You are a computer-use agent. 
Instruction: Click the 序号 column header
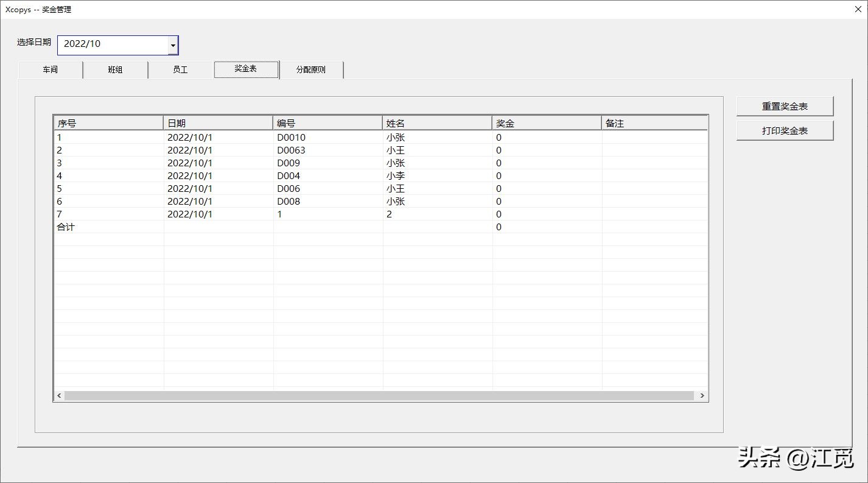pyautogui.click(x=108, y=123)
